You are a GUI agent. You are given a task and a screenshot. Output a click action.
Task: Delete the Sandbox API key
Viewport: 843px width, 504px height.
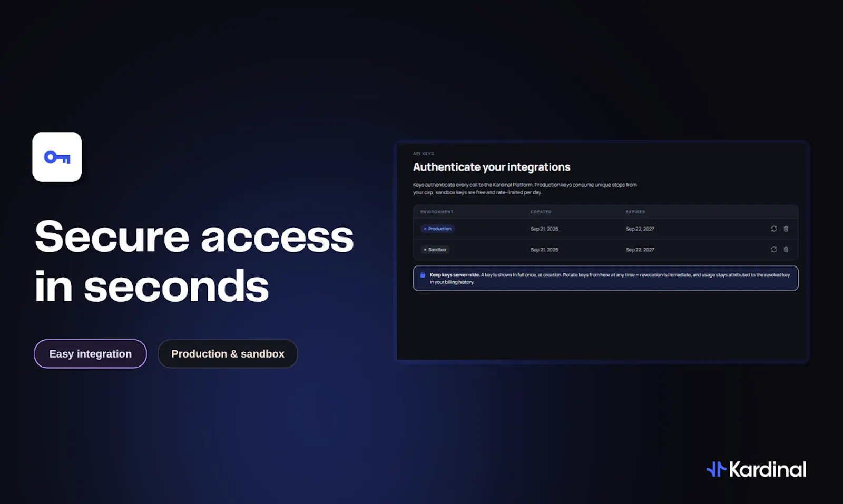pos(786,250)
